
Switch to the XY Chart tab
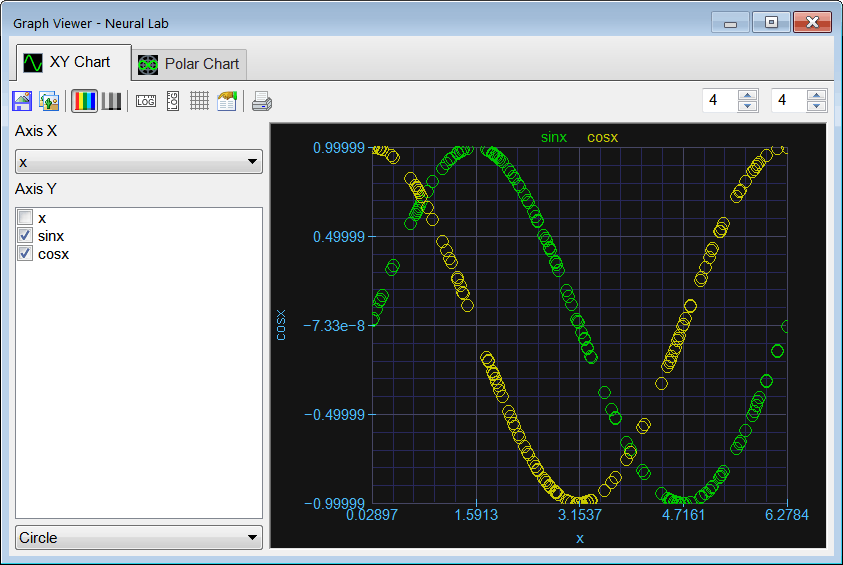(x=74, y=62)
